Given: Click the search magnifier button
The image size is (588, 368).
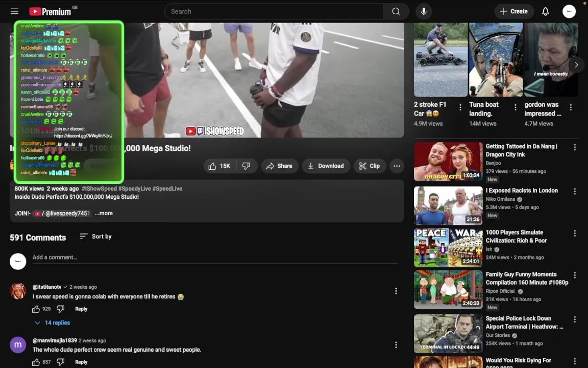Looking at the screenshot, I should 396,11.
